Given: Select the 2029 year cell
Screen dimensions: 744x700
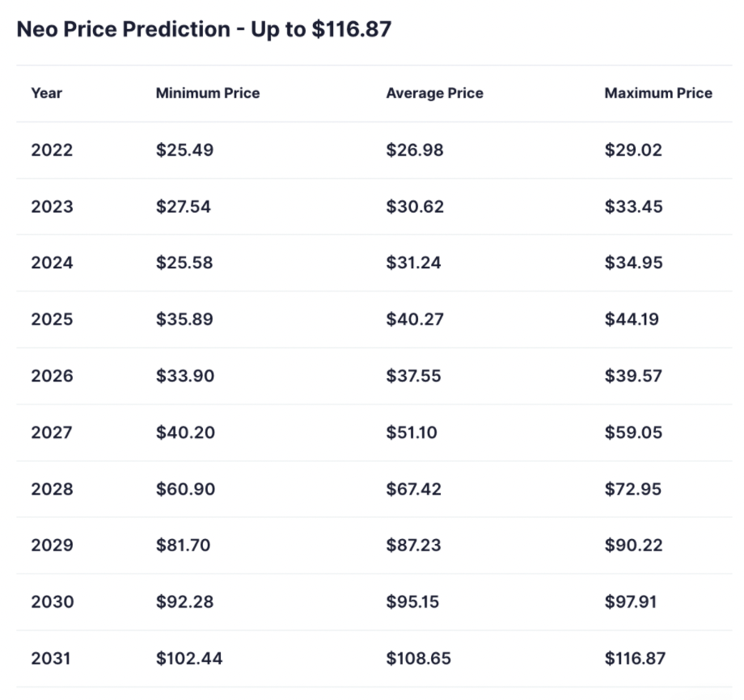Looking at the screenshot, I should coord(52,546).
